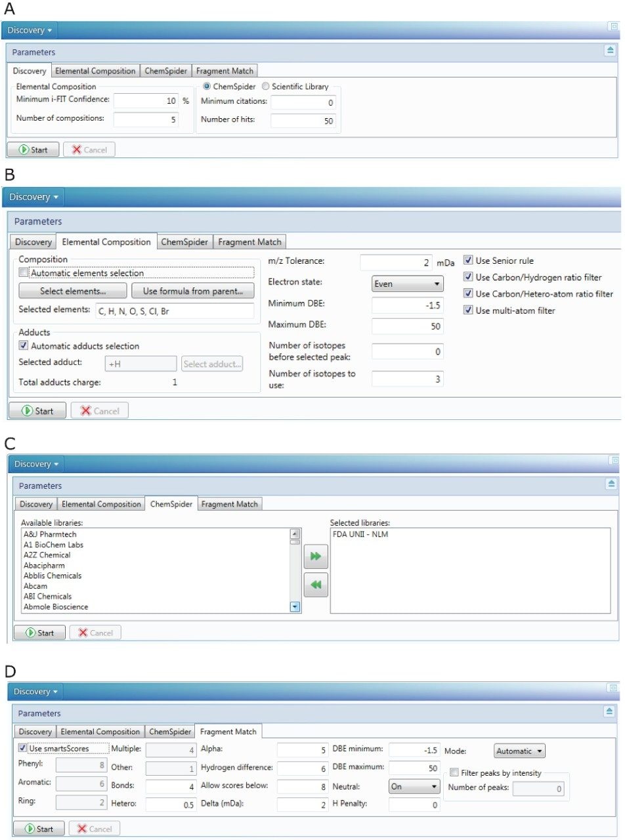Click Start in the Elemental Composition panel B

[37, 411]
